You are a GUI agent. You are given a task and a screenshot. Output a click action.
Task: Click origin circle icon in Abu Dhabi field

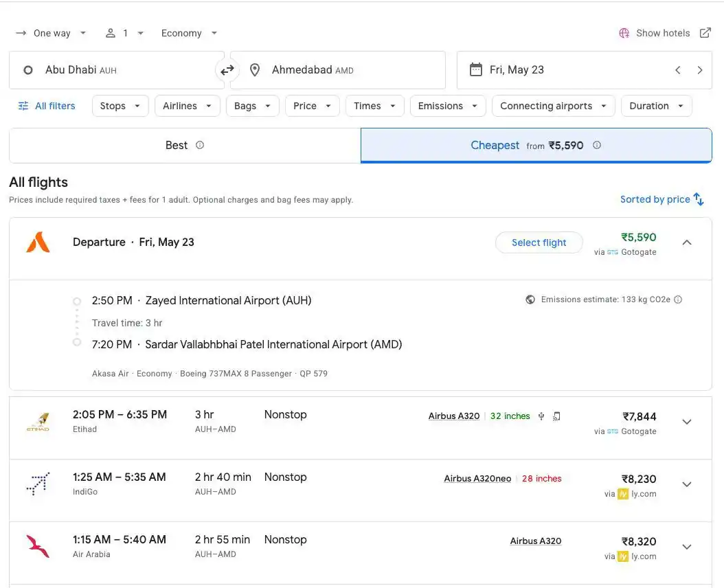point(28,70)
